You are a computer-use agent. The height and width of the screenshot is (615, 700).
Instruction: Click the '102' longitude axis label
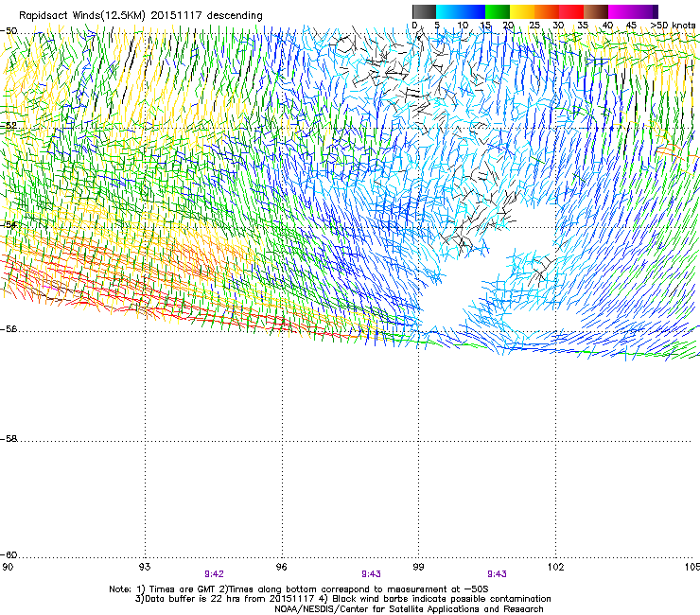[x=555, y=567]
